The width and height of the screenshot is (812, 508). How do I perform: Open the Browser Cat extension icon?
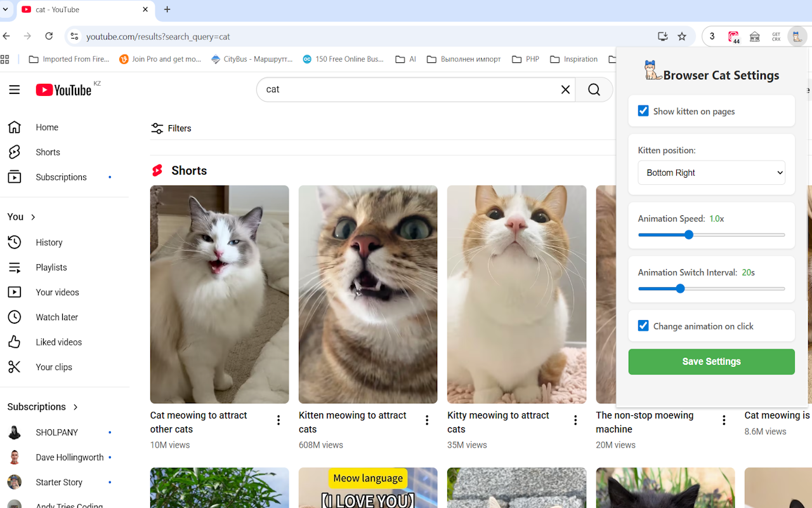coord(797,36)
